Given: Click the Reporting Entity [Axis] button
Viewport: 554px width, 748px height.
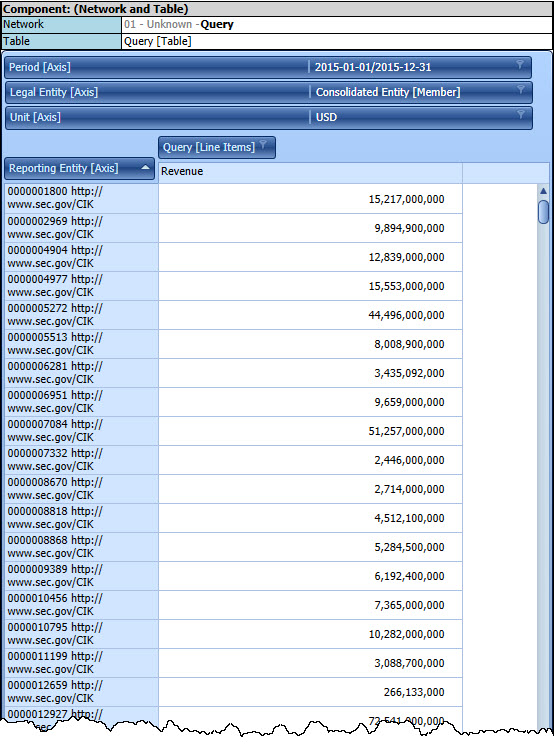Looking at the screenshot, I should (79, 168).
